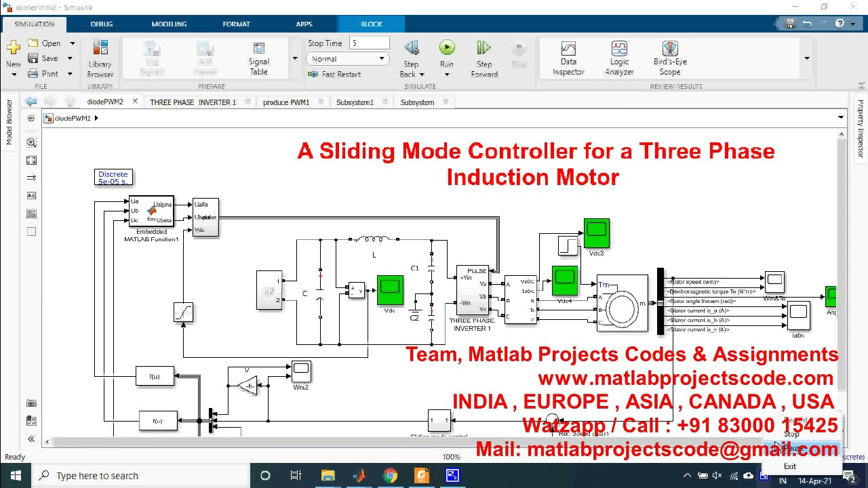The image size is (868, 488).
Task: Click the Fit to View icon
Action: pos(31,160)
